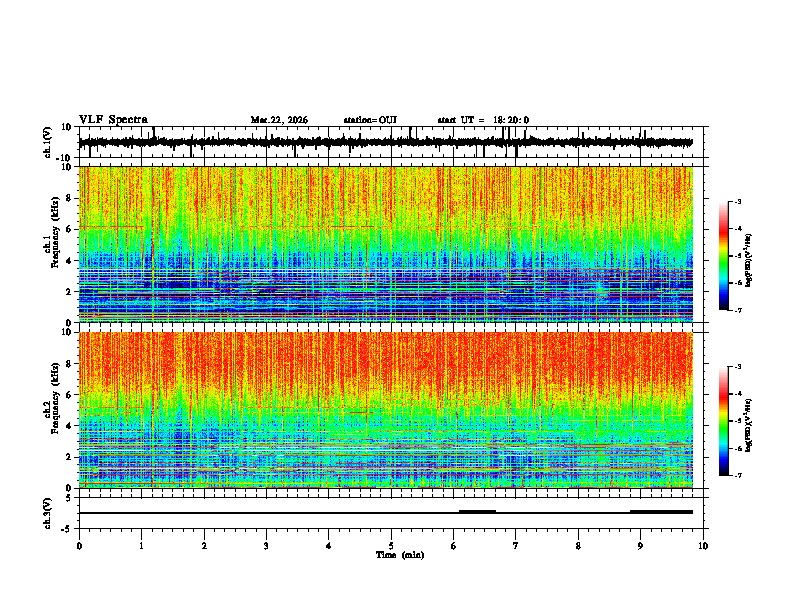Click the 'station=OUI' header label

[x=370, y=120]
